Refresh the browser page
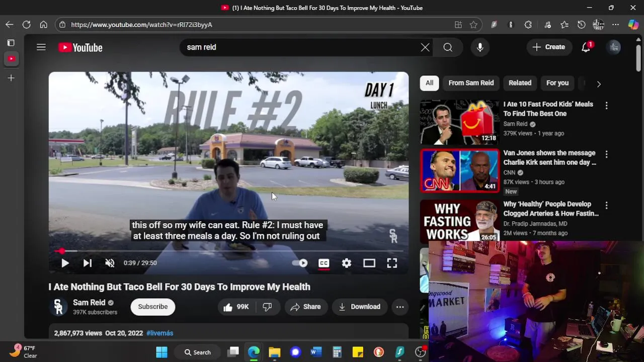The image size is (644, 362). click(27, 25)
